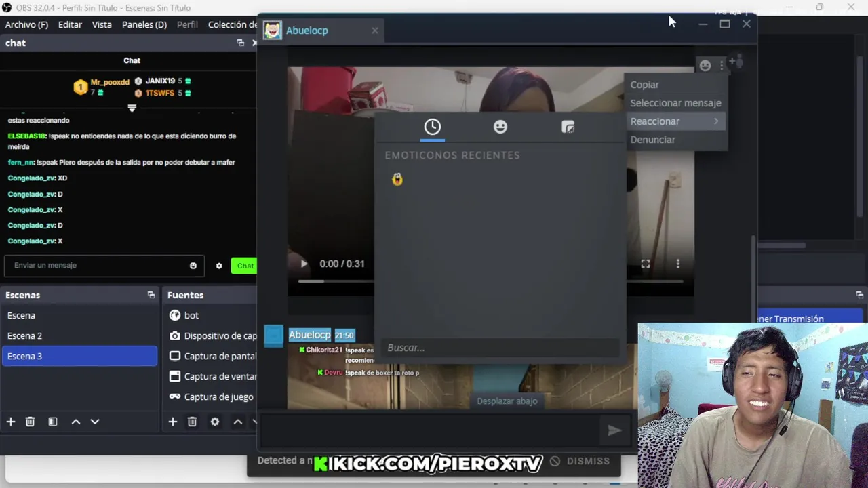
Task: Open the Editar menu
Action: (x=70, y=24)
